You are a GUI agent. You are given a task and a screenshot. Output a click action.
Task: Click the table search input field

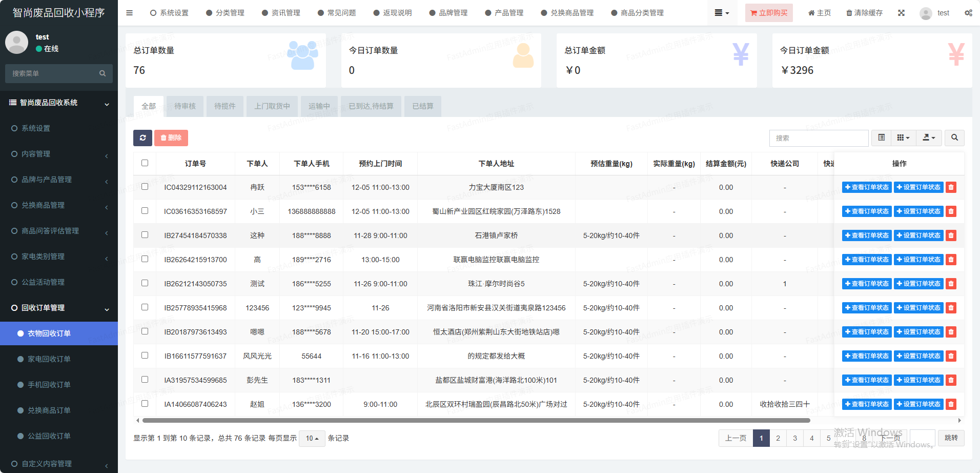(818, 138)
